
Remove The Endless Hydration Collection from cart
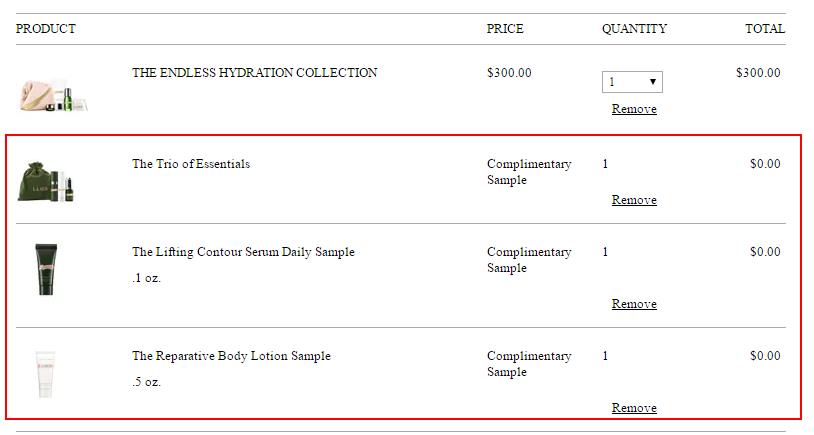point(634,109)
